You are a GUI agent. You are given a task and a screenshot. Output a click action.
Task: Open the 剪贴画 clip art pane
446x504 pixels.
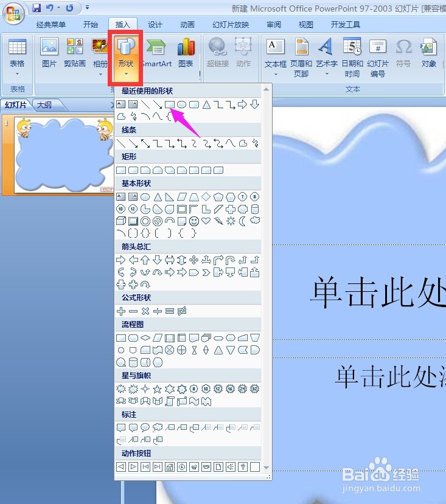(x=75, y=53)
